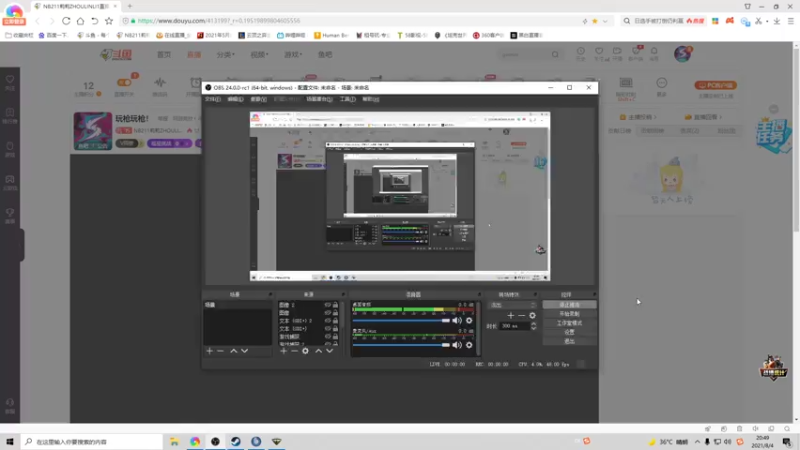
Task: Move scene down in OBS scenes list
Action: coord(244,351)
